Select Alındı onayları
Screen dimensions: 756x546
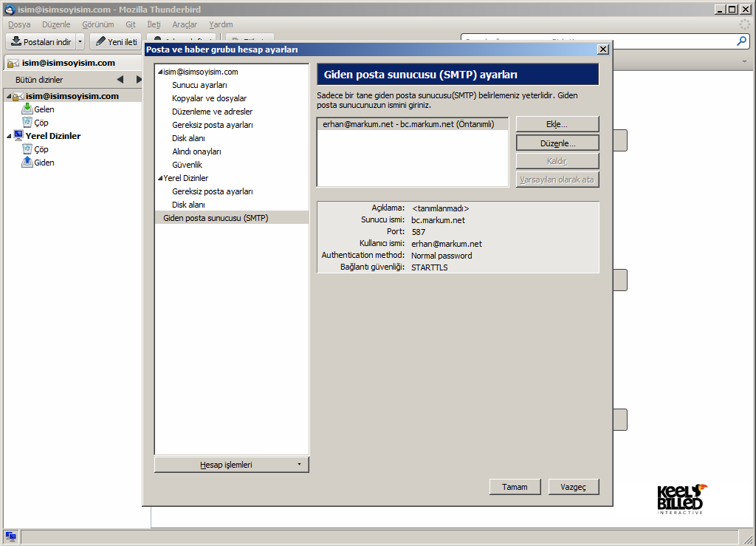tap(196, 151)
